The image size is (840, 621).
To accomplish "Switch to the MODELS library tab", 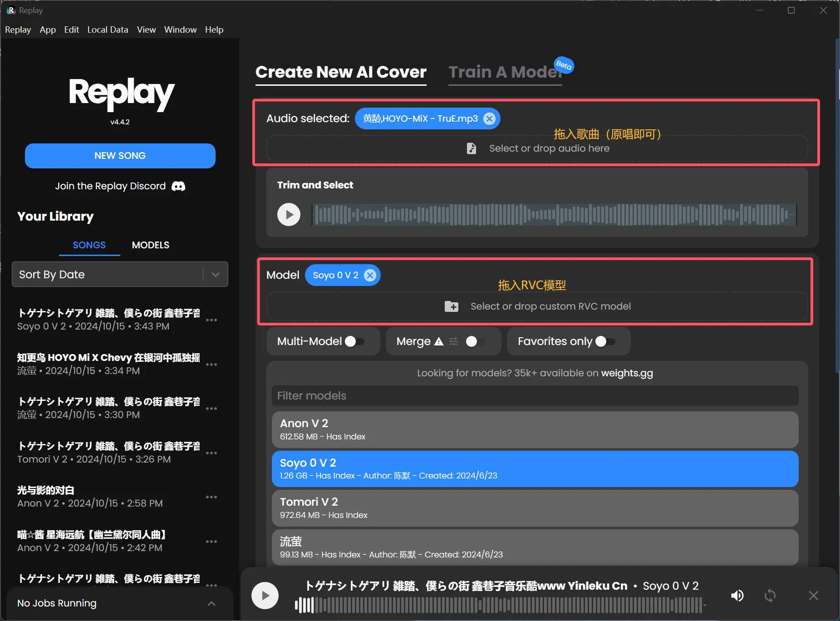I will (x=150, y=245).
